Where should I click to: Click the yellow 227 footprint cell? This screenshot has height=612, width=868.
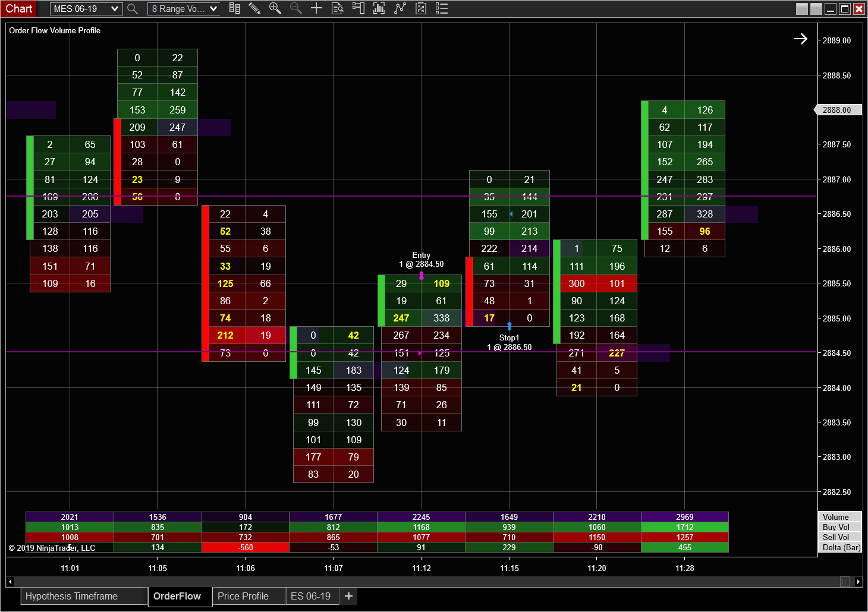tap(617, 353)
